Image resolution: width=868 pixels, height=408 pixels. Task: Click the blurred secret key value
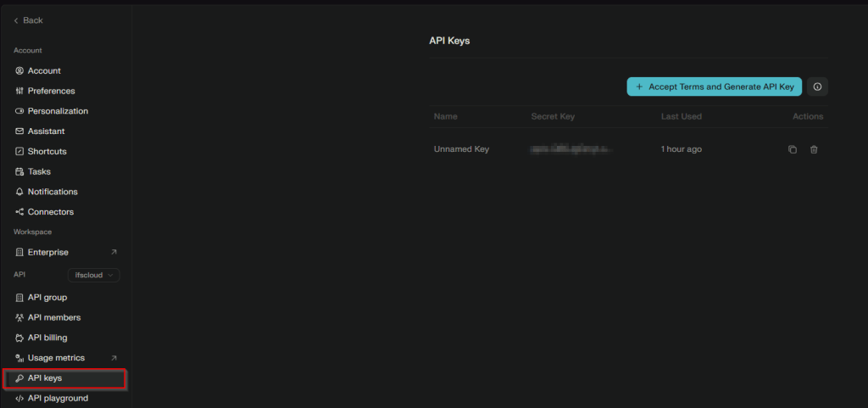(x=571, y=149)
